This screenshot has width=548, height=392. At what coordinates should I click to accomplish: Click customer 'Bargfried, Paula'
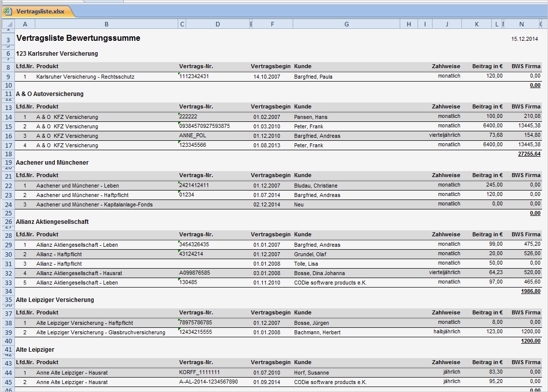(313, 77)
